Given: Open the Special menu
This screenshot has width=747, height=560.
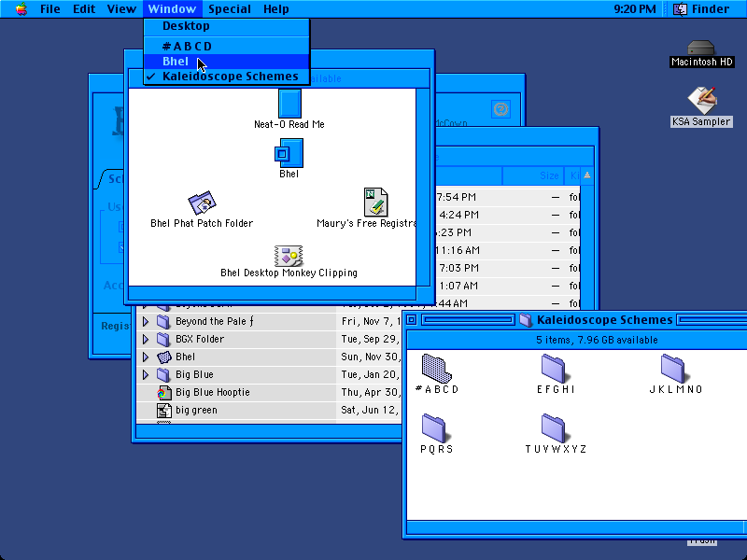Looking at the screenshot, I should pos(230,9).
